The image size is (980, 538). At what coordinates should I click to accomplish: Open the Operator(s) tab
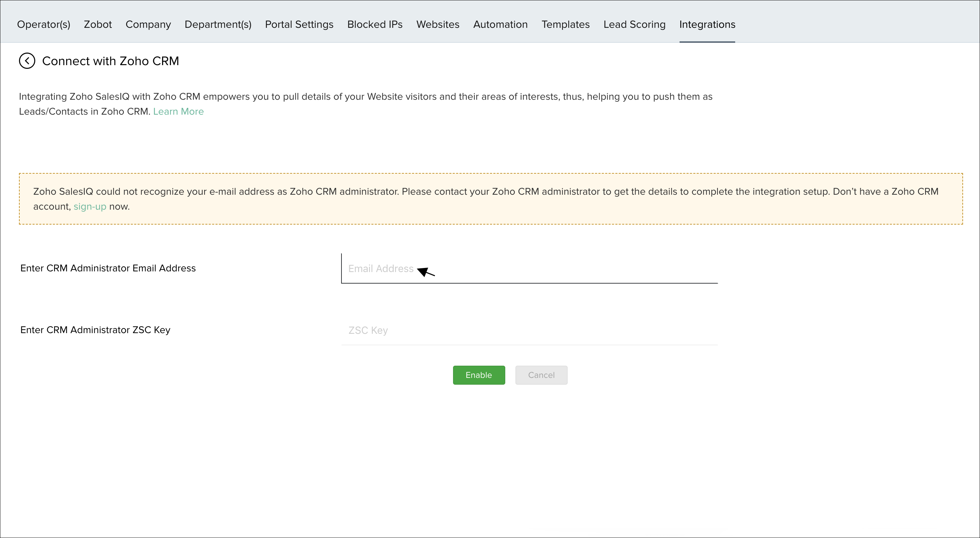point(44,24)
